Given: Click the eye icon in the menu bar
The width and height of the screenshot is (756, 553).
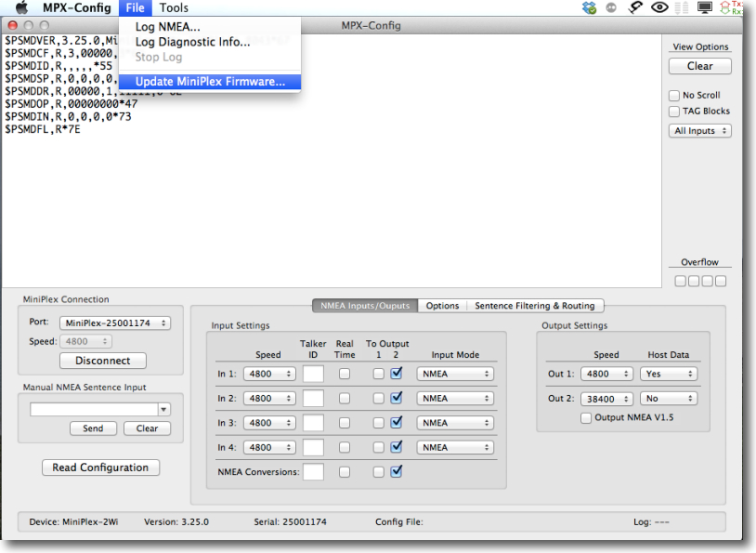Looking at the screenshot, I should click(x=659, y=7).
